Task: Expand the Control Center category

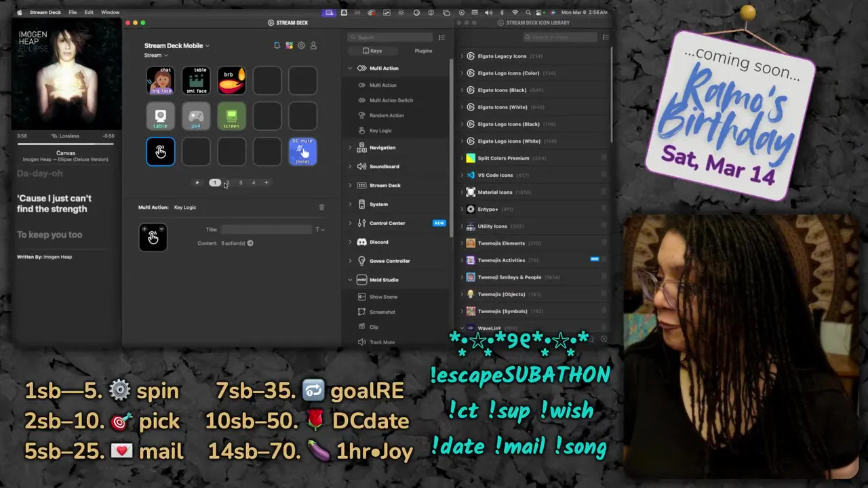Action: point(351,223)
